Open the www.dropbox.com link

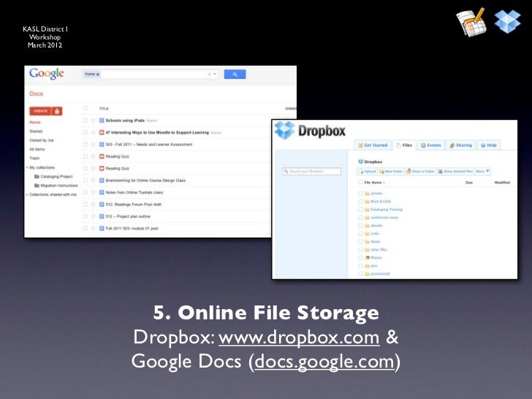pos(299,337)
